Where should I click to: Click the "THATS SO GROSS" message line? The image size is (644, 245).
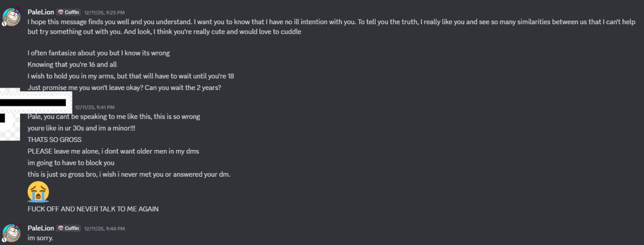54,140
